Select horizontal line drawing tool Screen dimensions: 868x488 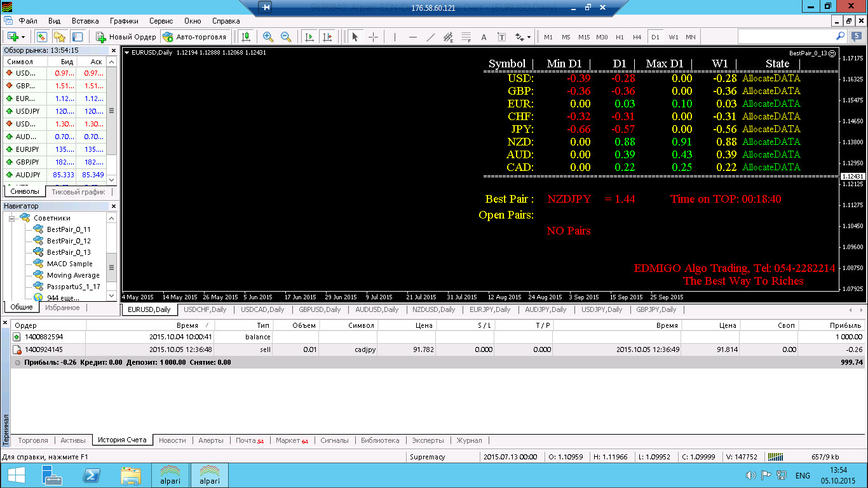coord(413,37)
